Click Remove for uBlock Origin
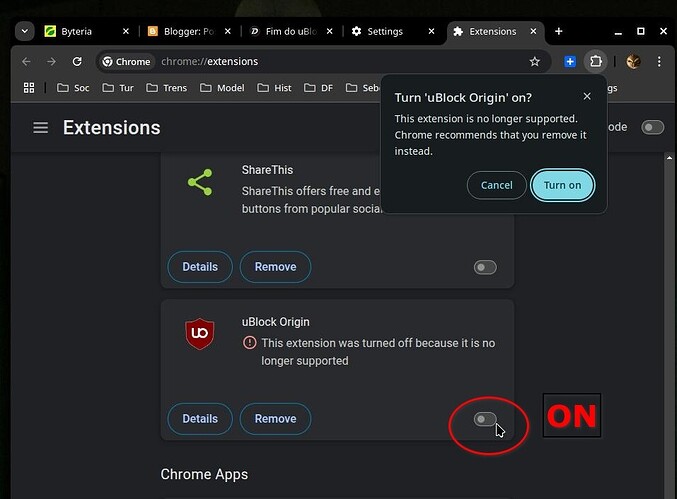This screenshot has width=677, height=499. [x=275, y=419]
